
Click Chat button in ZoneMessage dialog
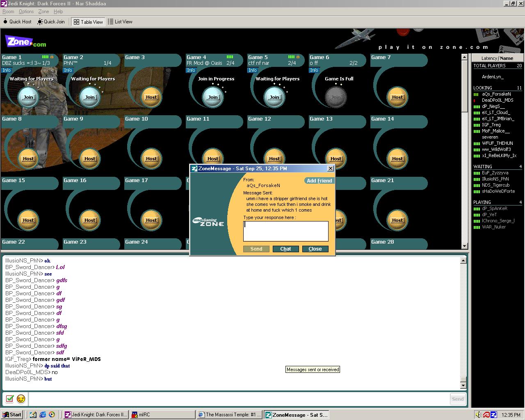point(285,249)
